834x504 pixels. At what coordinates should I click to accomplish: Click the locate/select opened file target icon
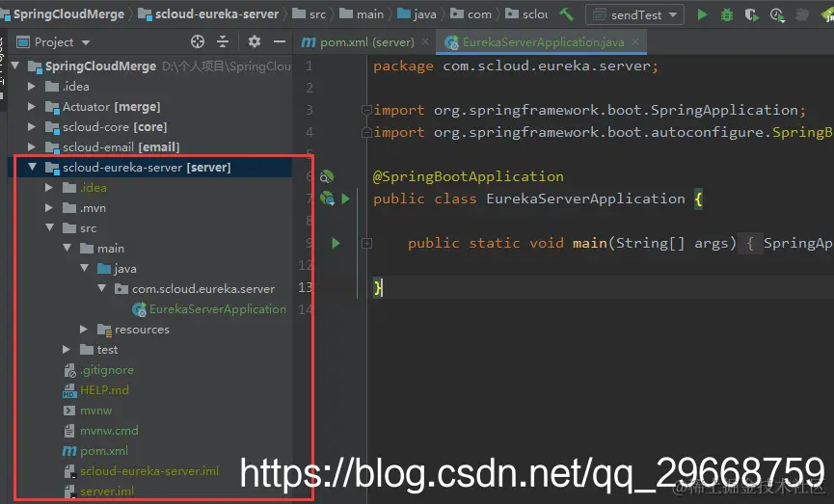[198, 41]
